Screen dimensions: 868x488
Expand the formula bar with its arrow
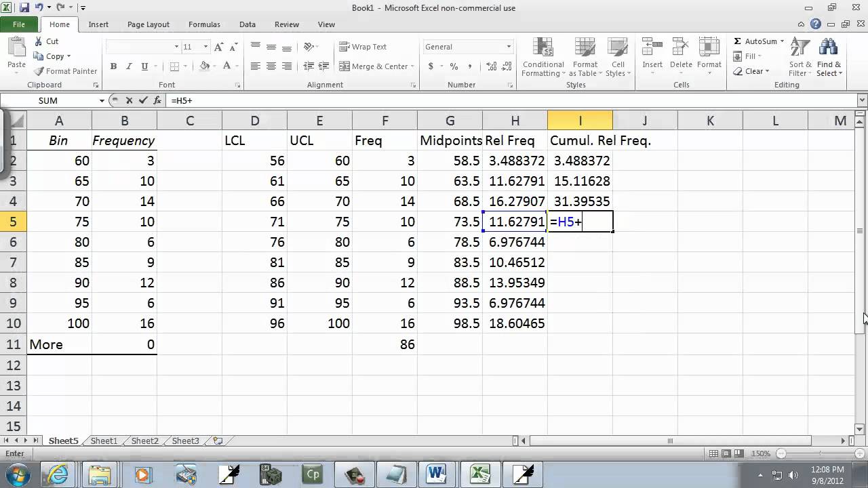[862, 100]
